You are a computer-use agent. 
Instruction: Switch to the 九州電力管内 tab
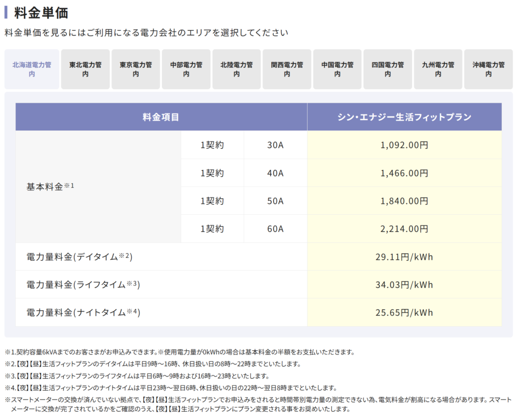(x=438, y=69)
